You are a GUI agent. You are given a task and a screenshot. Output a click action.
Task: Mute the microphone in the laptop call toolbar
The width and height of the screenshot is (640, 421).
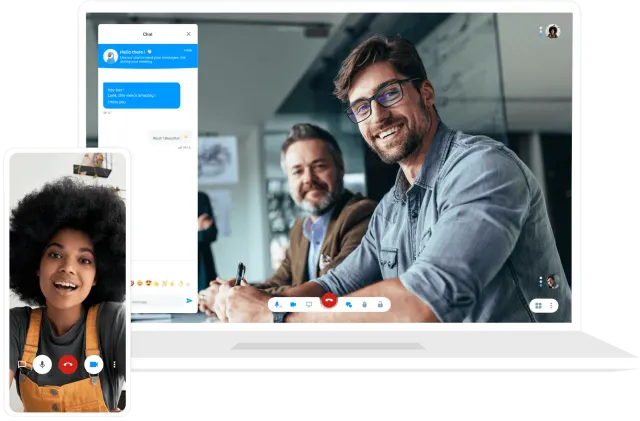tap(277, 305)
